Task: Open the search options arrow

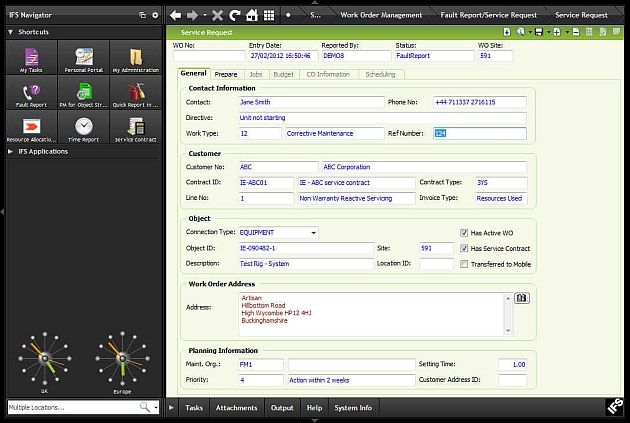Action: point(530,32)
